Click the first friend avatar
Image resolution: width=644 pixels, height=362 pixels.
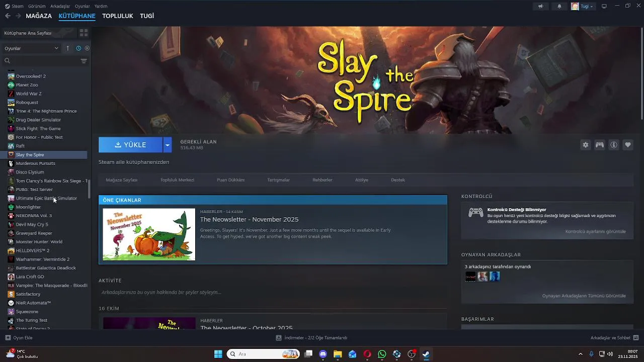470,277
